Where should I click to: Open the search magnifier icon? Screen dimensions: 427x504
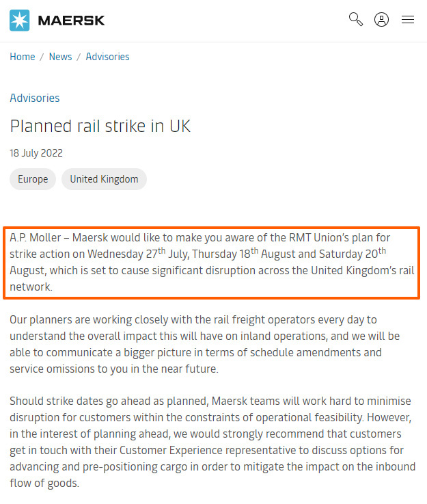356,19
